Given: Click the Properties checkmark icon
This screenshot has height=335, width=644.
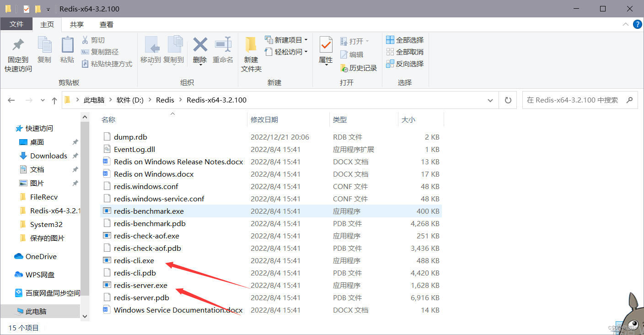Looking at the screenshot, I should (x=326, y=45).
